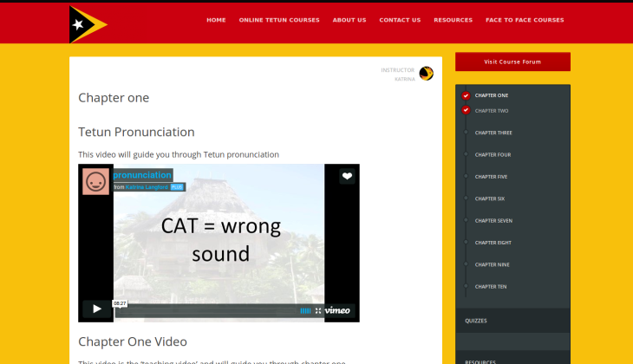
Task: Click Chapter Five progress dot
Action: (466, 176)
